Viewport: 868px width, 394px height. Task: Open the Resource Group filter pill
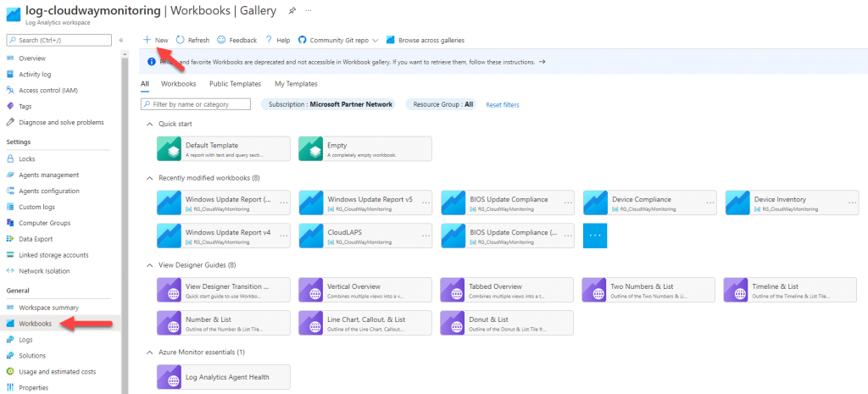(x=440, y=104)
